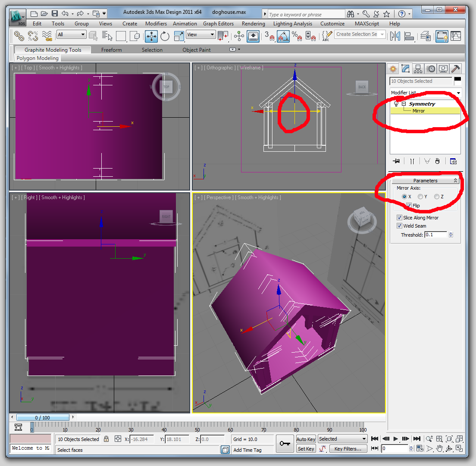Click the Key Filters button
Viewport: 476px width, 466px height.
pyautogui.click(x=348, y=449)
